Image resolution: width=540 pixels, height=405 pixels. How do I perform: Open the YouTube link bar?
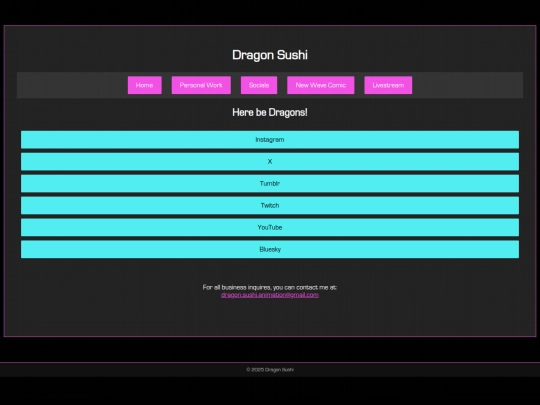(270, 227)
